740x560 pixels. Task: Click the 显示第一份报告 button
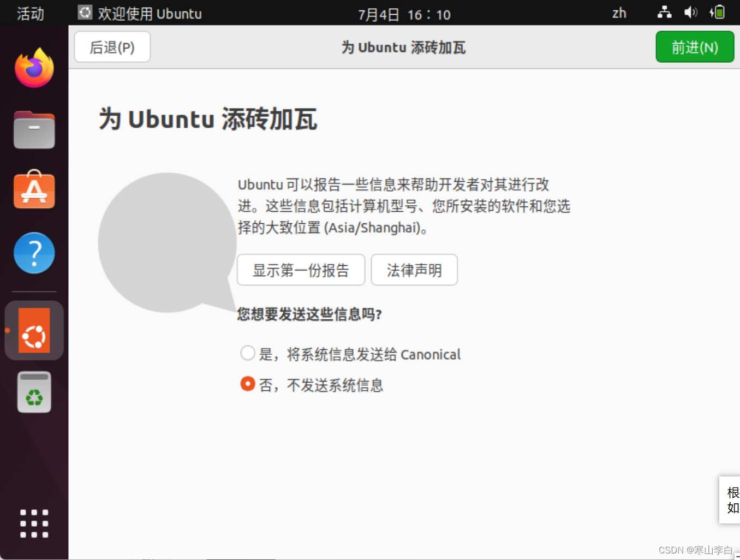(301, 270)
